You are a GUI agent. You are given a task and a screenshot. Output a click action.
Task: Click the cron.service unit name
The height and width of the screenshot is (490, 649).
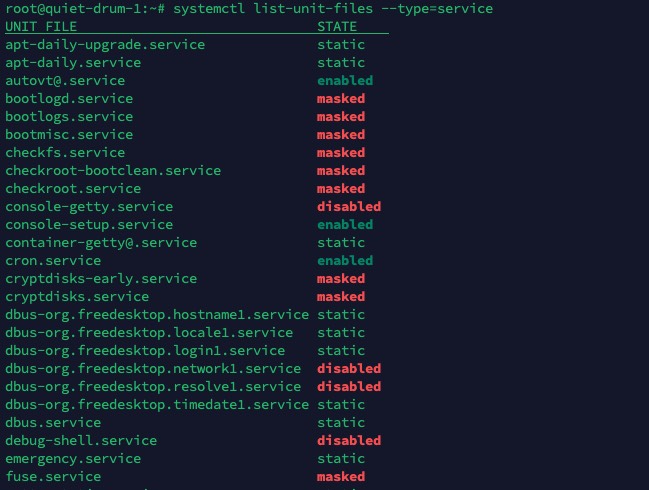pos(53,260)
